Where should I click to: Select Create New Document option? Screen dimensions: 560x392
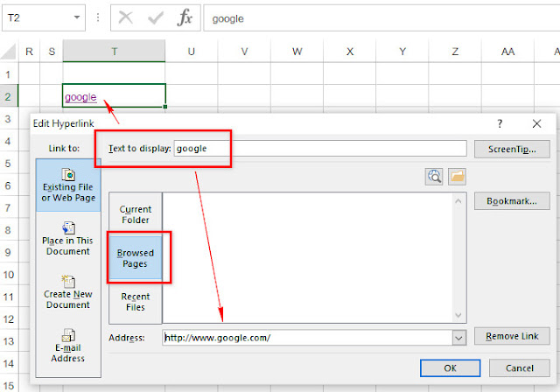click(x=68, y=292)
